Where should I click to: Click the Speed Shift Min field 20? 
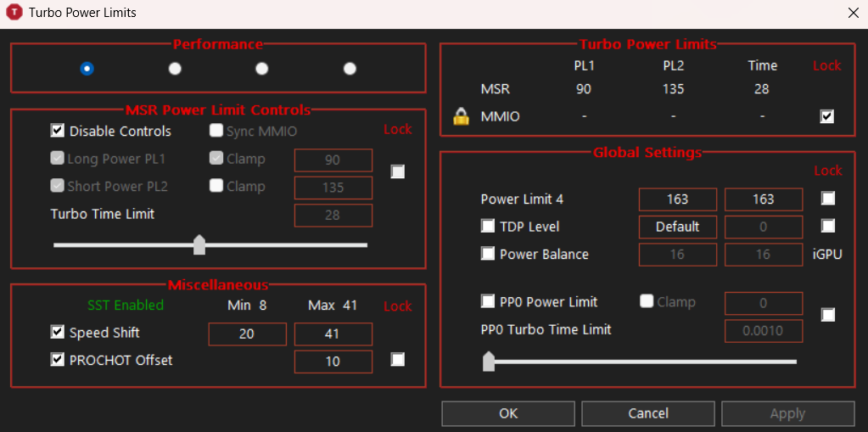[x=248, y=334]
